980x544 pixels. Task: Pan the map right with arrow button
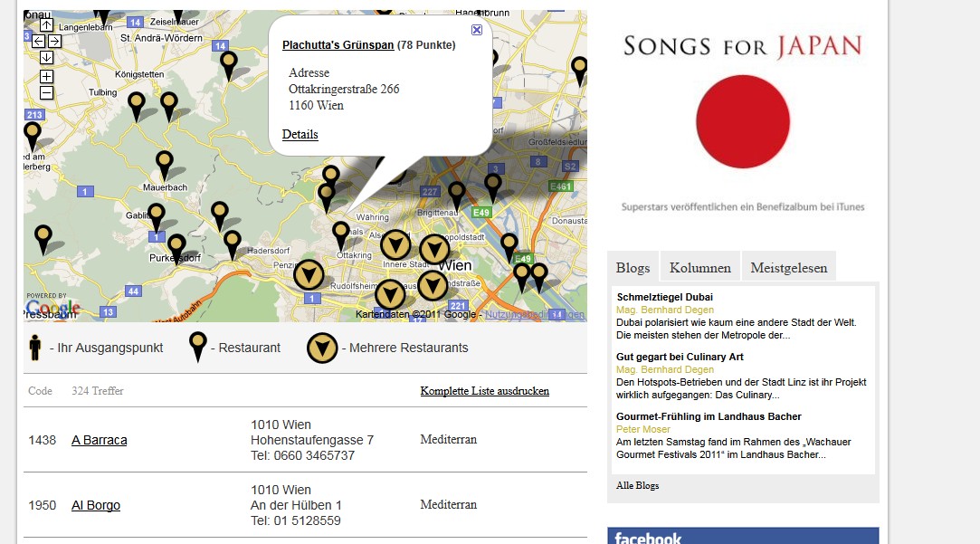click(x=54, y=41)
